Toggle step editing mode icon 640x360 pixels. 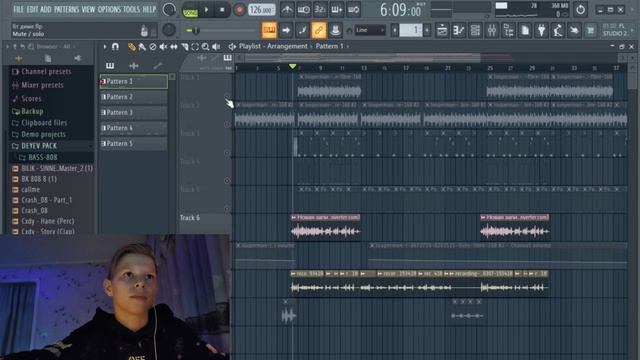click(x=302, y=30)
